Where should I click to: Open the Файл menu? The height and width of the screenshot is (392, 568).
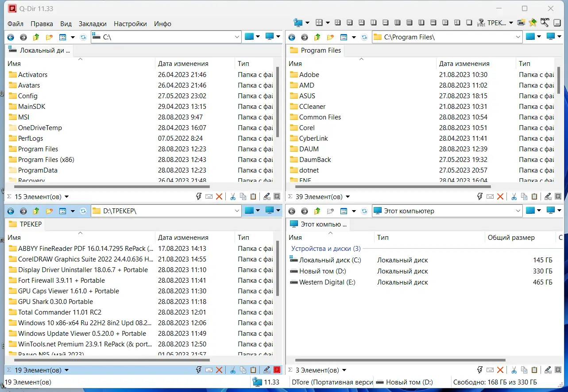(x=15, y=24)
